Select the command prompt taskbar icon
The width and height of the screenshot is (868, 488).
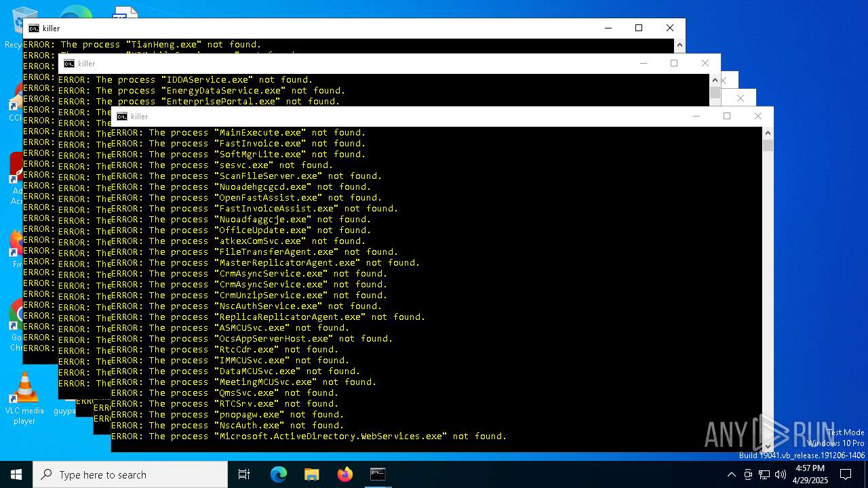378,474
